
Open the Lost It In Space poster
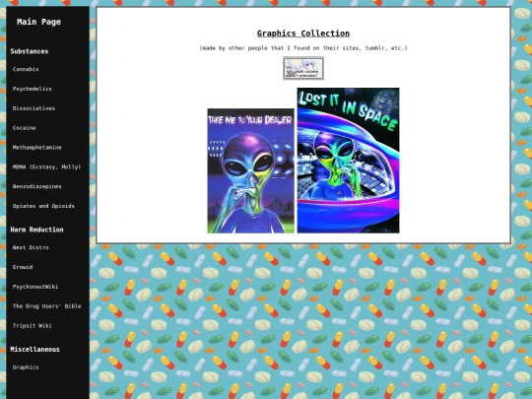click(348, 161)
